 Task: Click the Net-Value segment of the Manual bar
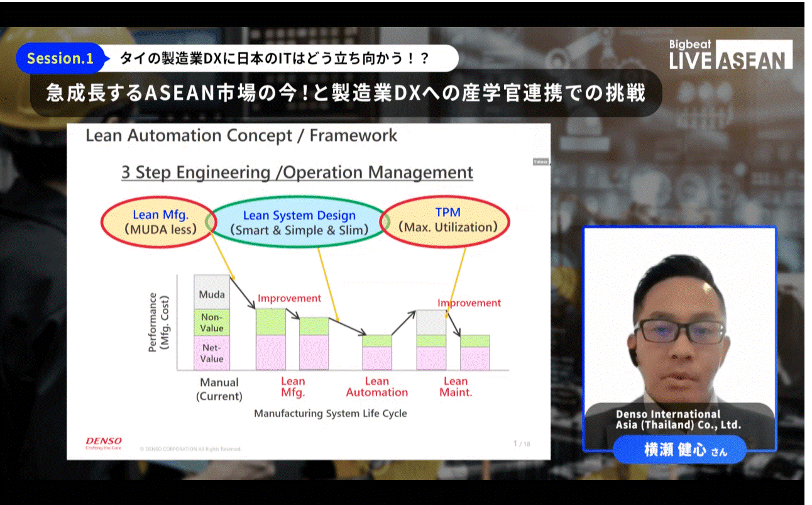click(212, 353)
